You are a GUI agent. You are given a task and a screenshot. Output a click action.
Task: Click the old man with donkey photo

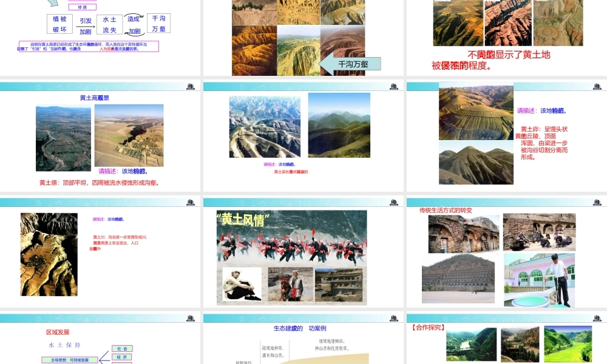pyautogui.click(x=291, y=285)
